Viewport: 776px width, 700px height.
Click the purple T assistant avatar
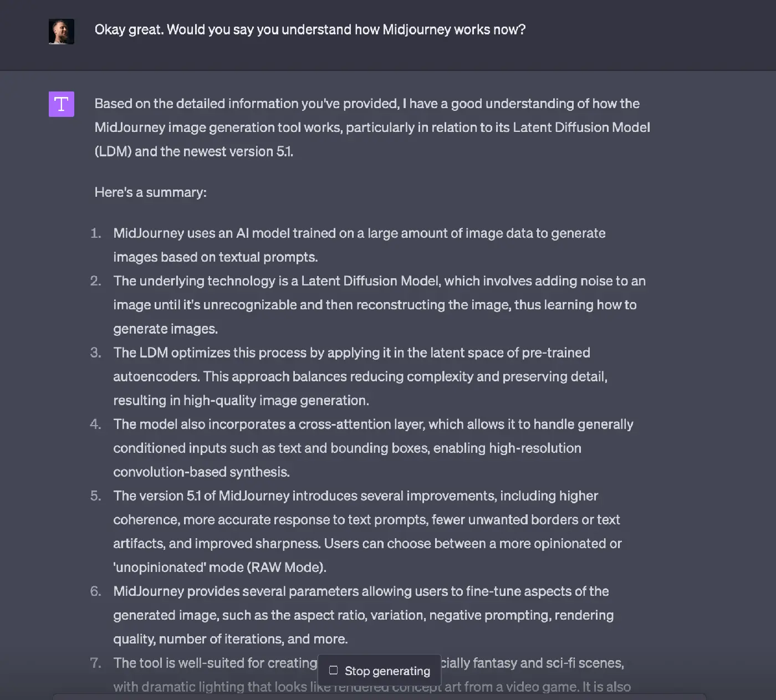[62, 104]
